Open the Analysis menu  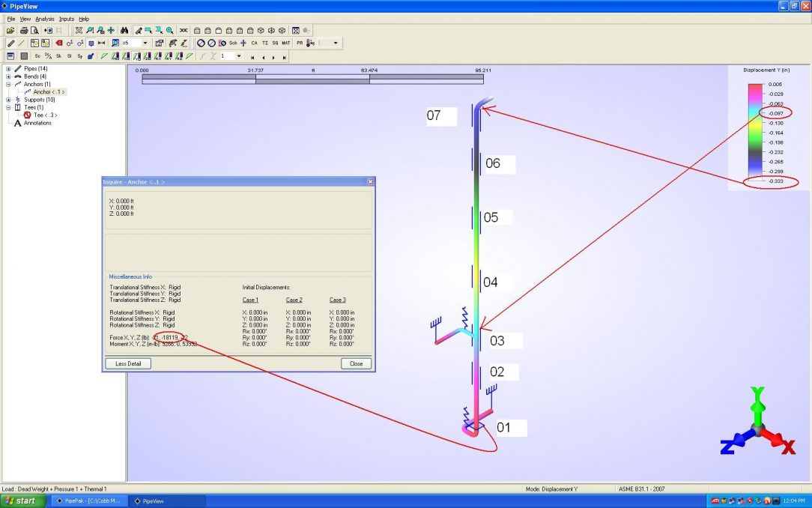[x=44, y=19]
